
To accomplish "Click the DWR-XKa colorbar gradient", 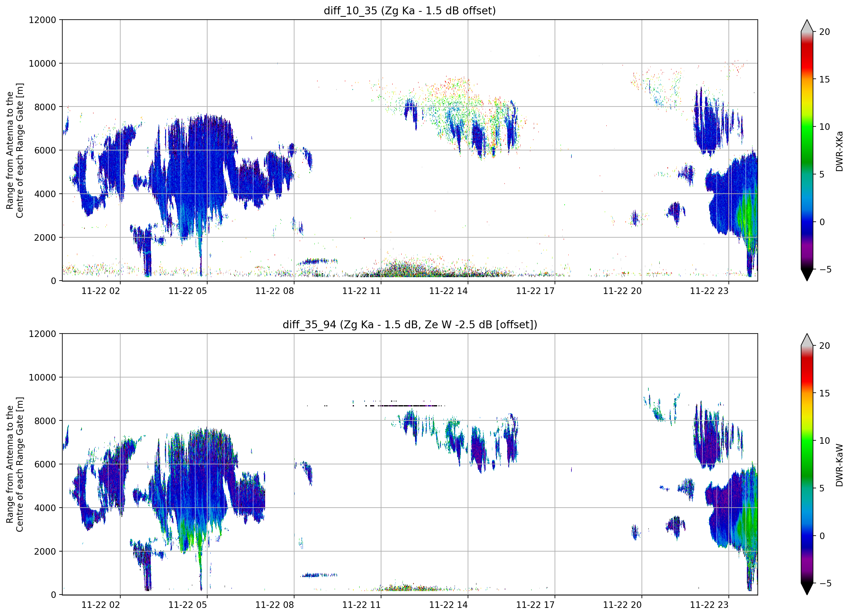I will (807, 150).
